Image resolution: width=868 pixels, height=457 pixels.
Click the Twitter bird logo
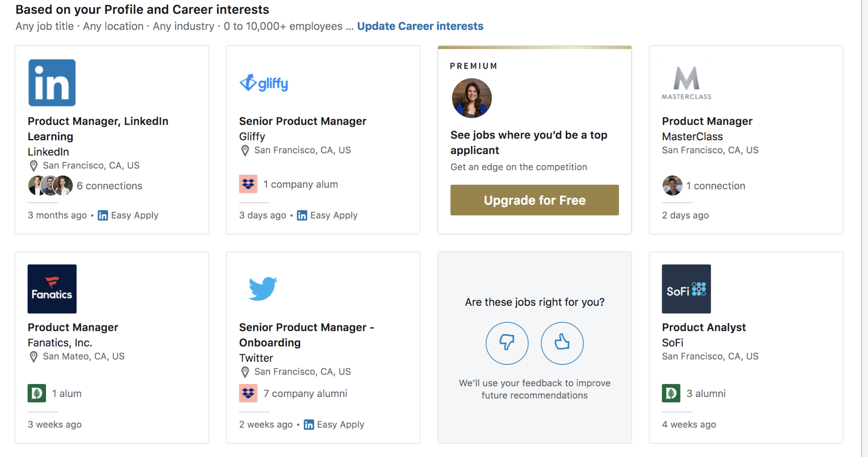pos(263,288)
